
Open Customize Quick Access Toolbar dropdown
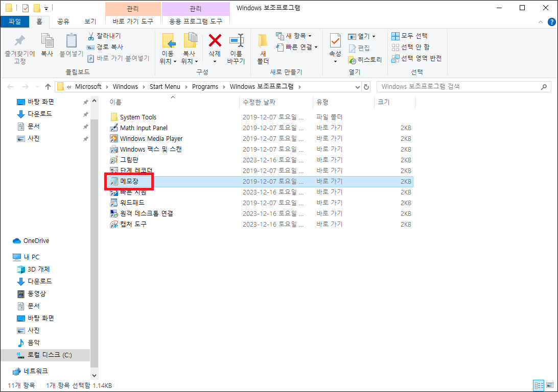(46, 8)
